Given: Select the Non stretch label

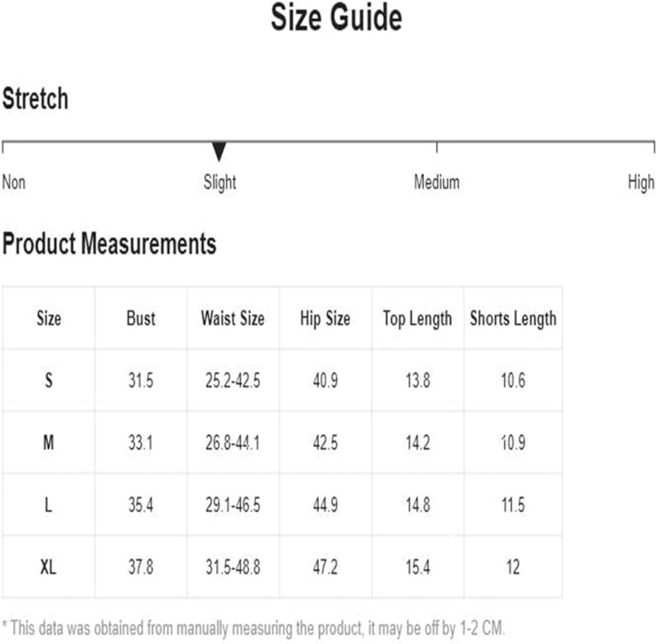Looking at the screenshot, I should 14,182.
